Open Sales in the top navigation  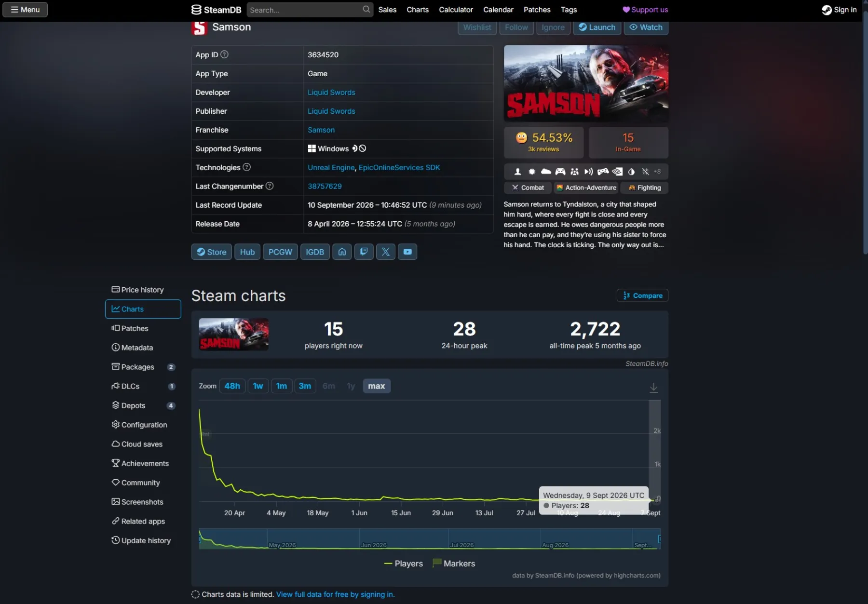(387, 10)
